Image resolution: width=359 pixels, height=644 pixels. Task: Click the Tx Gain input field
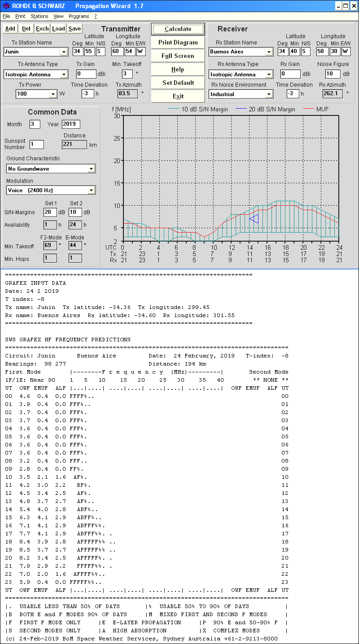pos(86,74)
